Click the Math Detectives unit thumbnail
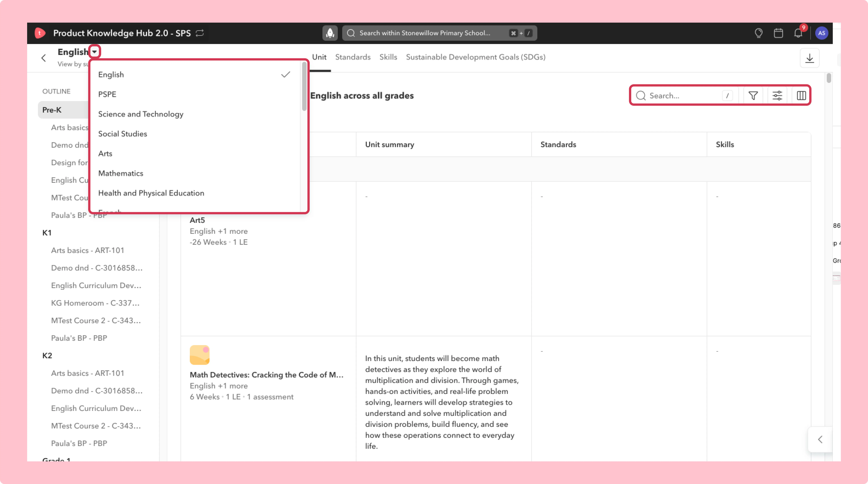868x484 pixels. (199, 355)
